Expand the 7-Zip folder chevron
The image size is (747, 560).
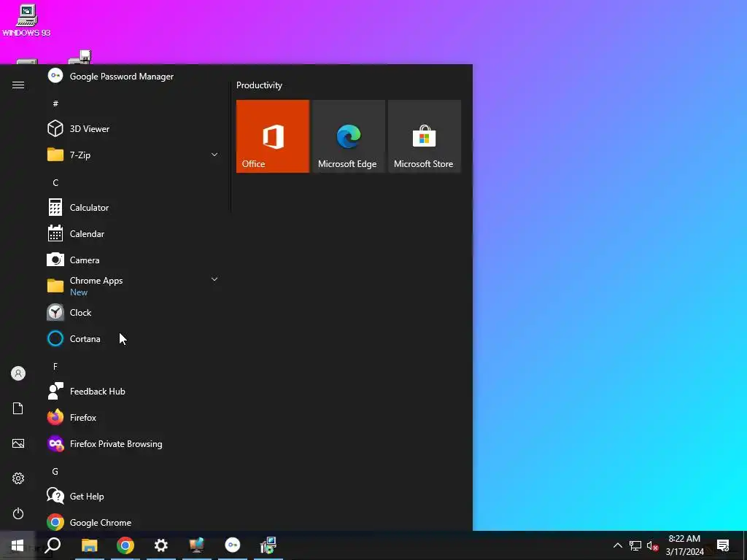point(214,155)
